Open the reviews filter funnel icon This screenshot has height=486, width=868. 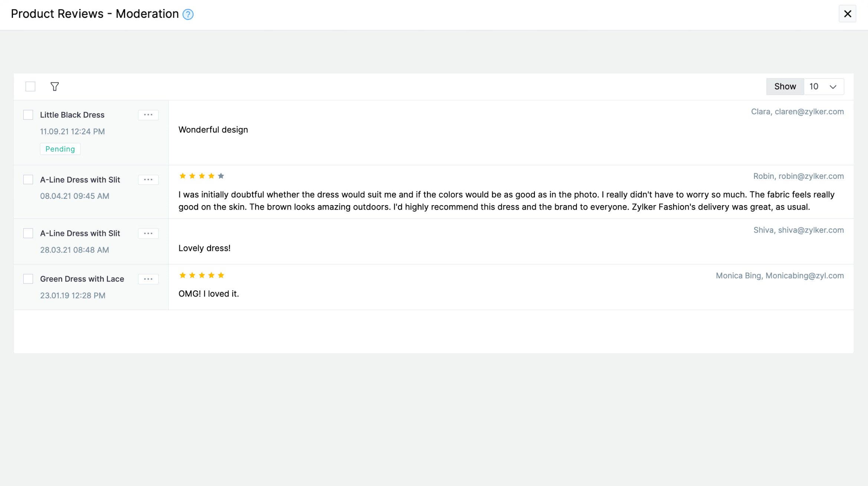(x=55, y=86)
